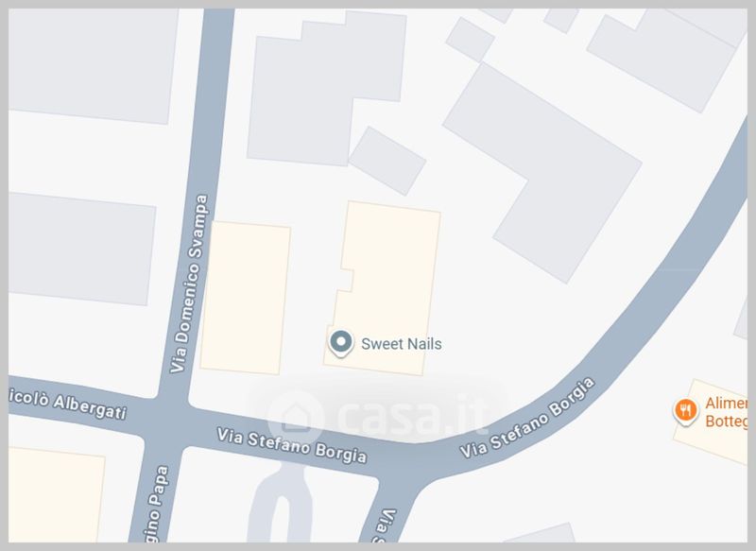Click the gray building left of Via Domenico Svampa label

click(82, 249)
